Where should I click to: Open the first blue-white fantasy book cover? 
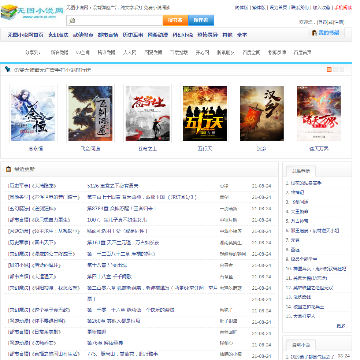[33, 113]
